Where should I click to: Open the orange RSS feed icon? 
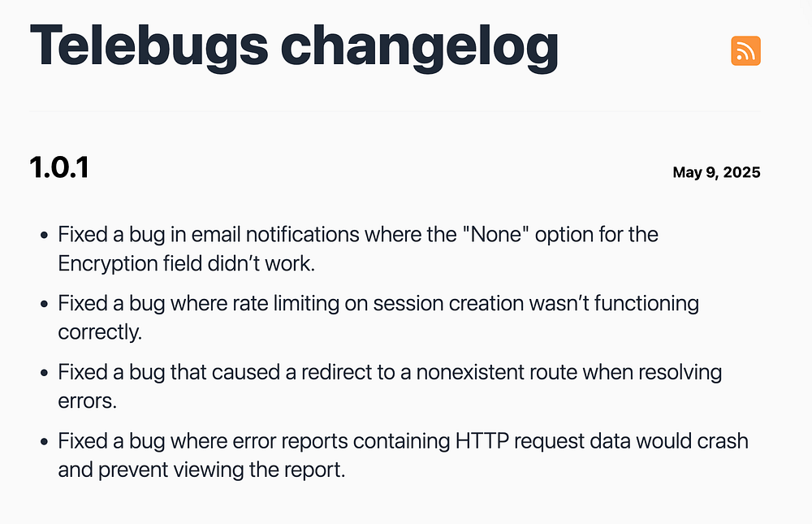coord(745,51)
